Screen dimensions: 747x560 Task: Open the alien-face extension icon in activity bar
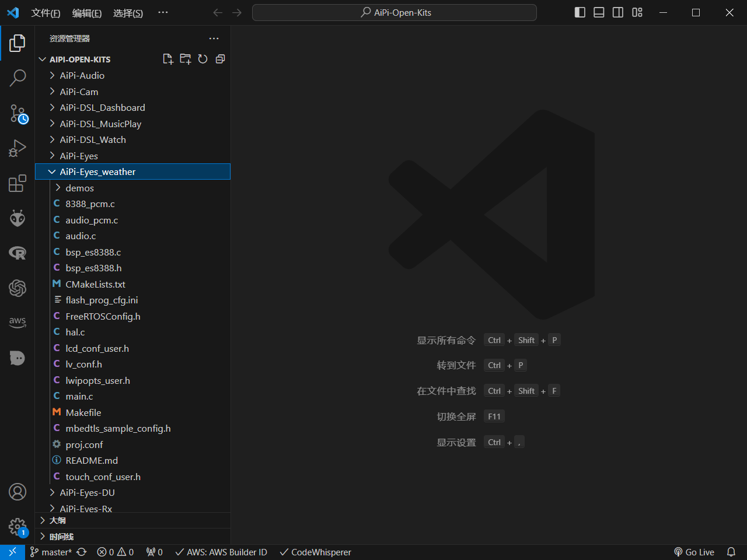18,218
